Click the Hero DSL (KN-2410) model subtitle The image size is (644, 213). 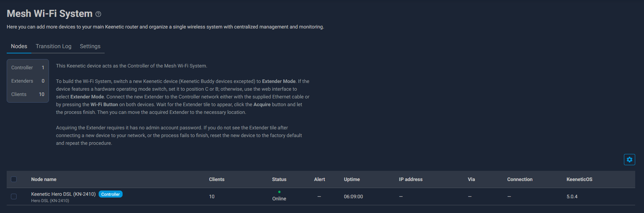50,201
